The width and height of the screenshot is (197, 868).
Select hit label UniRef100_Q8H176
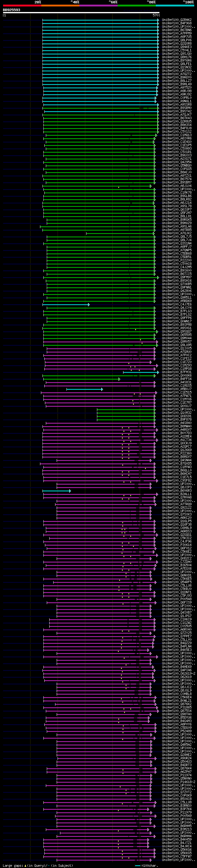point(177,57)
